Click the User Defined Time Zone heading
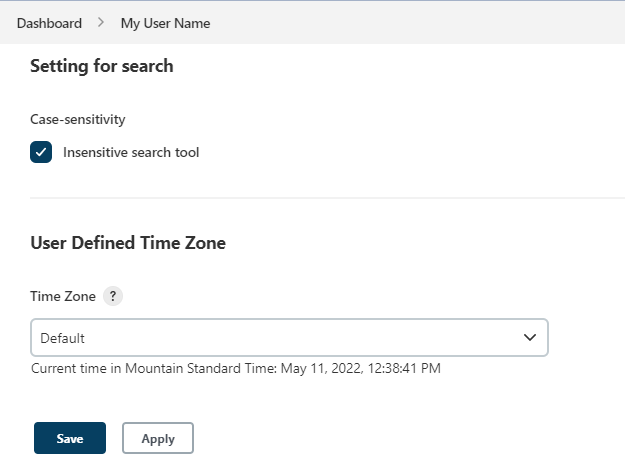 tap(128, 243)
